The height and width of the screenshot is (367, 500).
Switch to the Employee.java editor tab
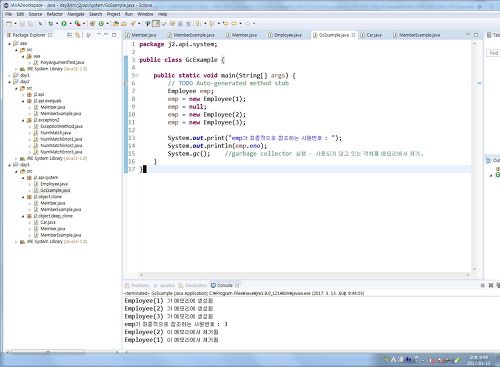click(x=285, y=35)
